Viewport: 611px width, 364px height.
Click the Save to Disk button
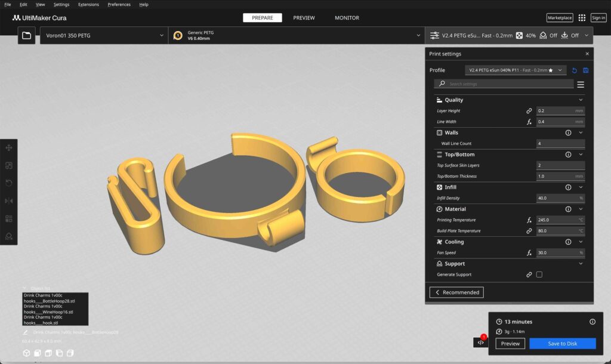[x=562, y=343]
